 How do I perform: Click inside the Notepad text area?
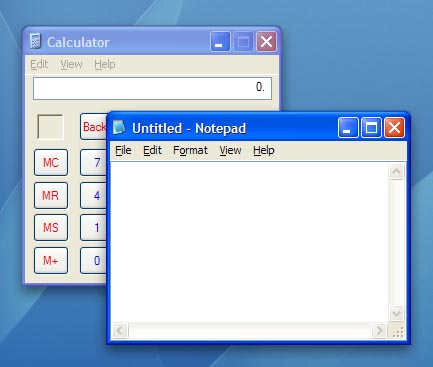pyautogui.click(x=249, y=242)
